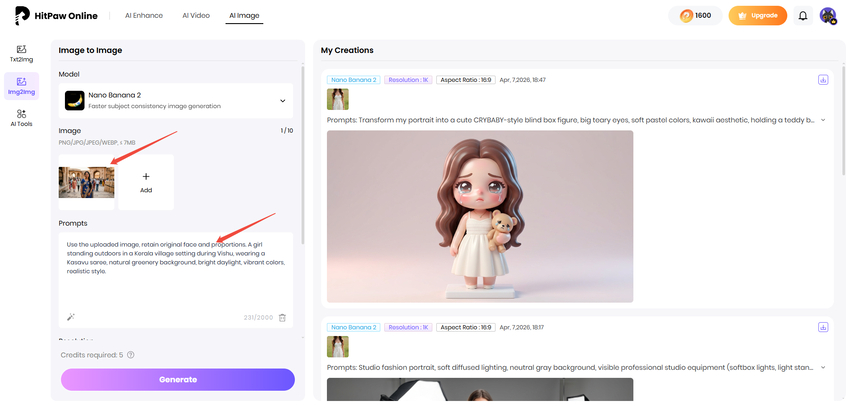
Task: Expand the Nano Banana 2 model dropdown
Action: (282, 100)
